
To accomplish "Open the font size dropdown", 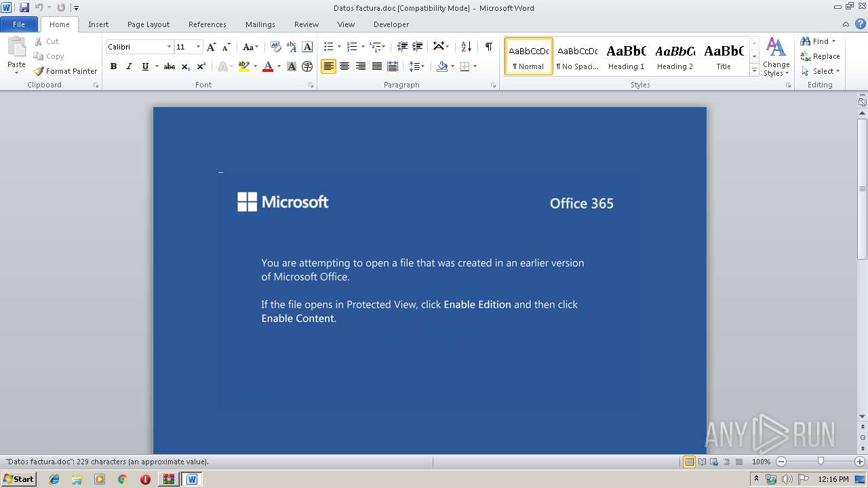I will click(198, 47).
